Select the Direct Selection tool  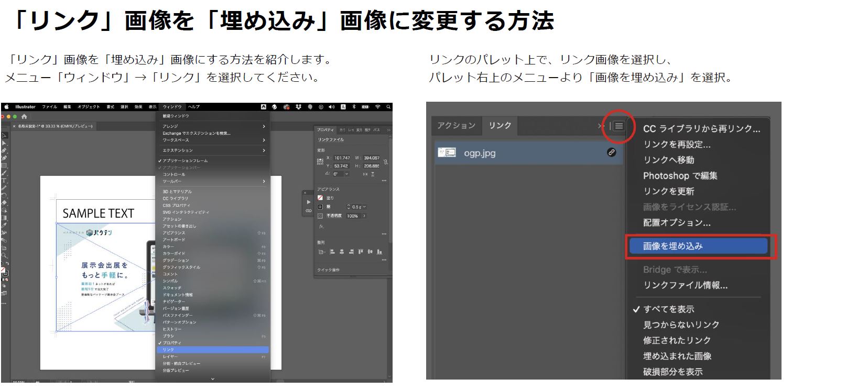4,143
